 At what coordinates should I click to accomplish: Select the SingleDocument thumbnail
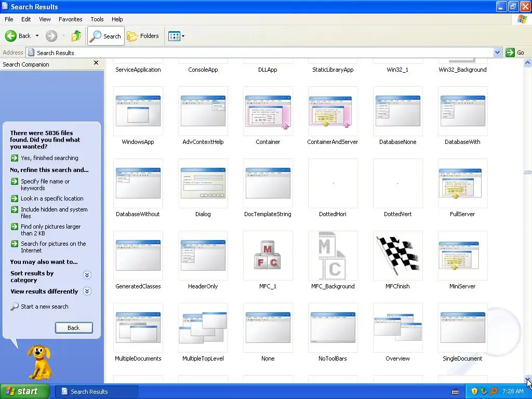pyautogui.click(x=462, y=328)
